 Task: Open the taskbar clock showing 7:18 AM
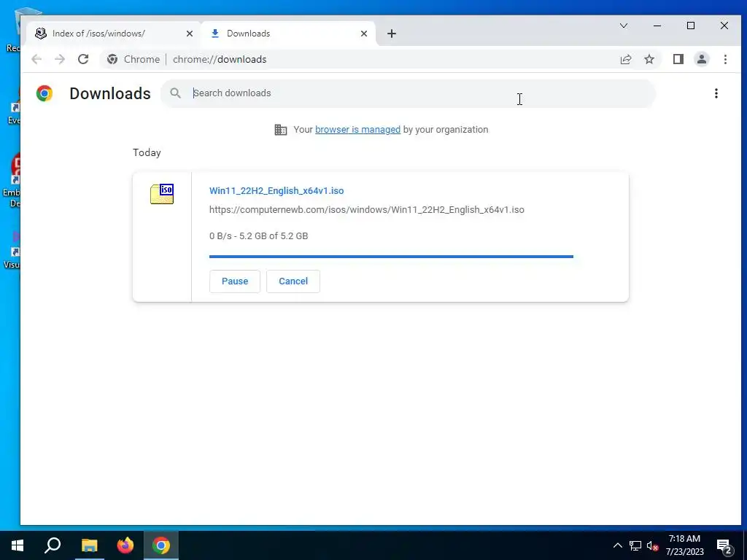(684, 545)
